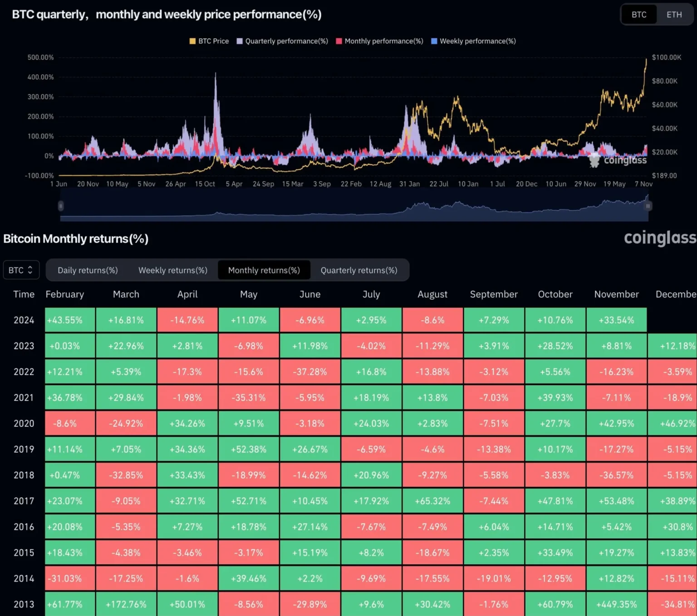Viewport: 697px width, 616px height.
Task: Select the Monthly returns(%) tab
Action: point(264,270)
